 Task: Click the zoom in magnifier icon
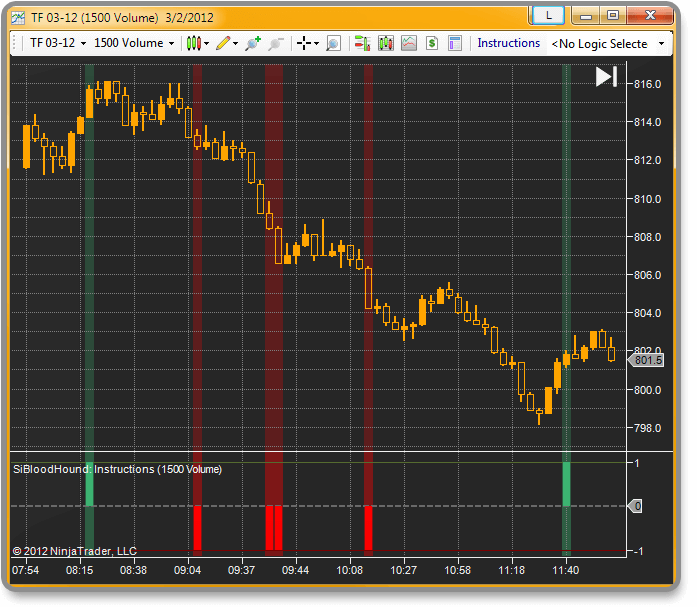point(253,44)
